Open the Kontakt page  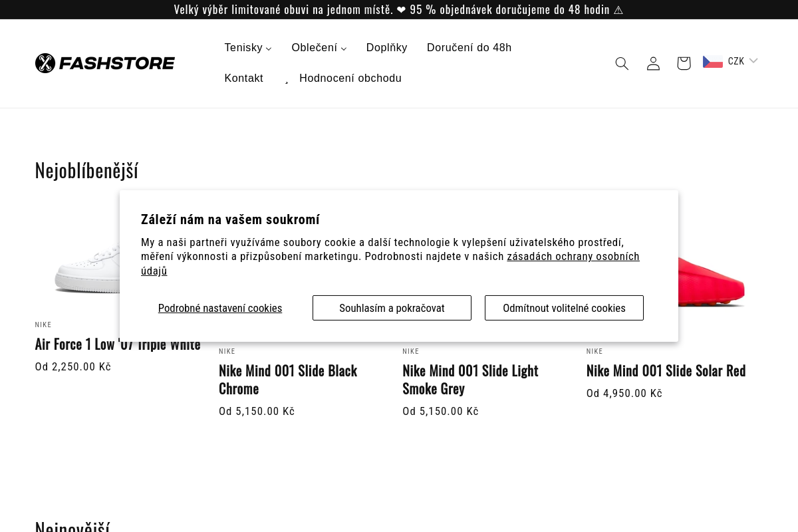[243, 78]
